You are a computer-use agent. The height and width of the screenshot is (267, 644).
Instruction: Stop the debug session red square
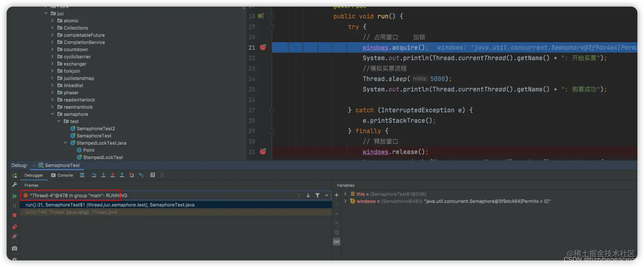[x=14, y=215]
